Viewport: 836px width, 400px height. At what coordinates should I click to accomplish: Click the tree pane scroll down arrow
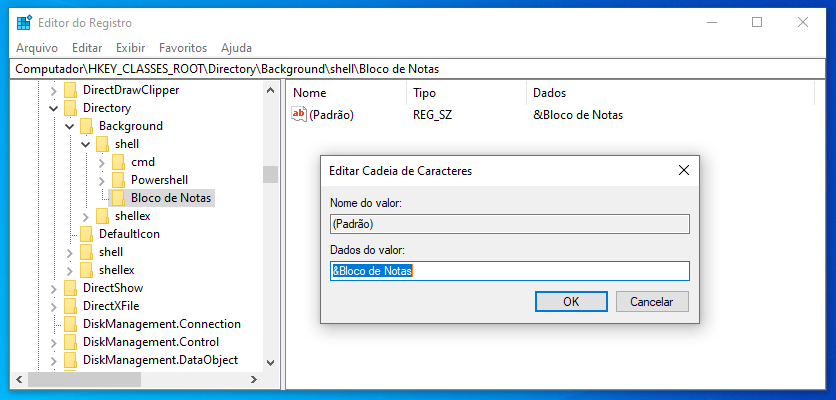pos(270,363)
